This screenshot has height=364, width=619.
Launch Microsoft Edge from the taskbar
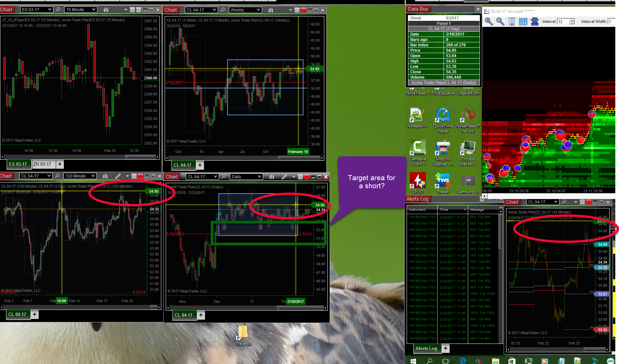[463, 361]
